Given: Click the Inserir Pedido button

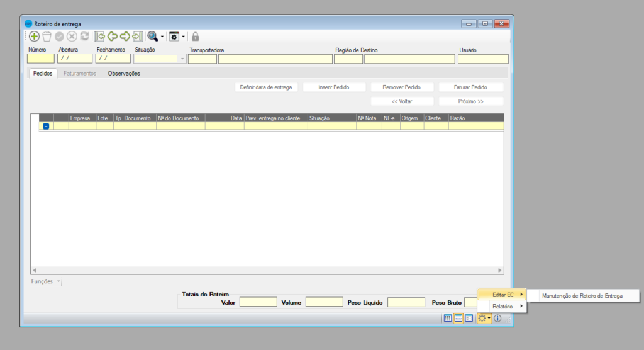Looking at the screenshot, I should pos(334,87).
